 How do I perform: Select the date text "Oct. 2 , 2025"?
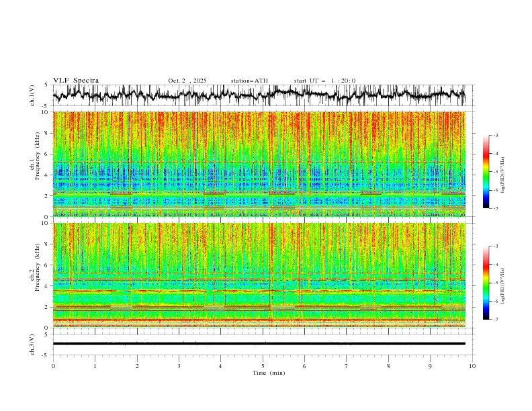click(x=187, y=81)
